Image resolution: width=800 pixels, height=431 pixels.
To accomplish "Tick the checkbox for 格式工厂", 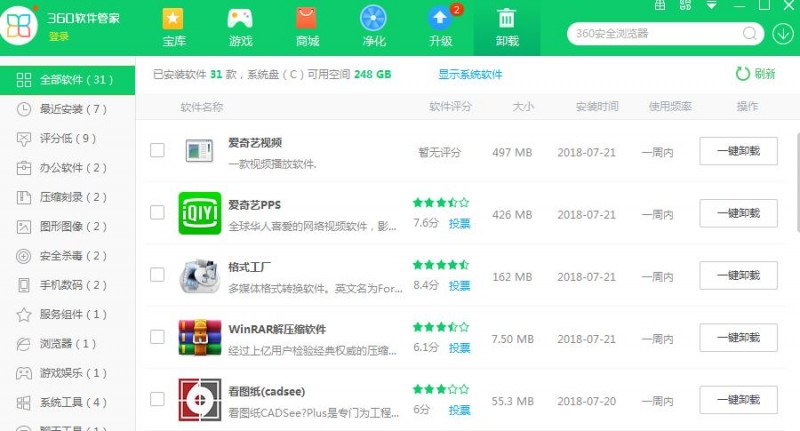I will tap(157, 274).
